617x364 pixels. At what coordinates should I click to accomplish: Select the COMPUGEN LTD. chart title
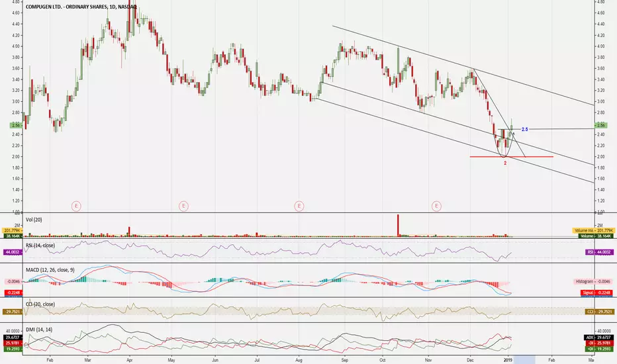click(x=81, y=7)
